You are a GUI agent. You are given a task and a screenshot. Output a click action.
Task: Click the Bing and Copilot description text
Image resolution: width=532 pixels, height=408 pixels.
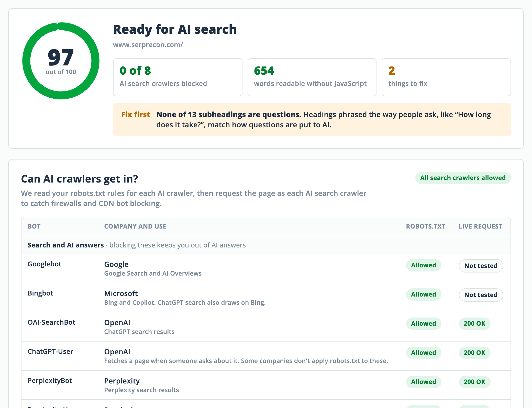coord(185,303)
